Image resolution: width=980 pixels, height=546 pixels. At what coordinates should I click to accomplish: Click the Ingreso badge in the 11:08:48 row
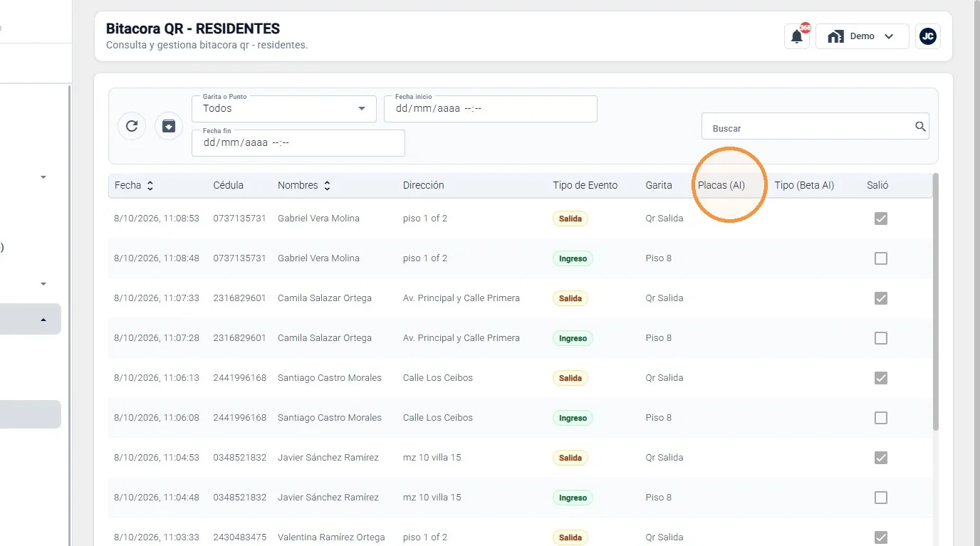click(573, 258)
